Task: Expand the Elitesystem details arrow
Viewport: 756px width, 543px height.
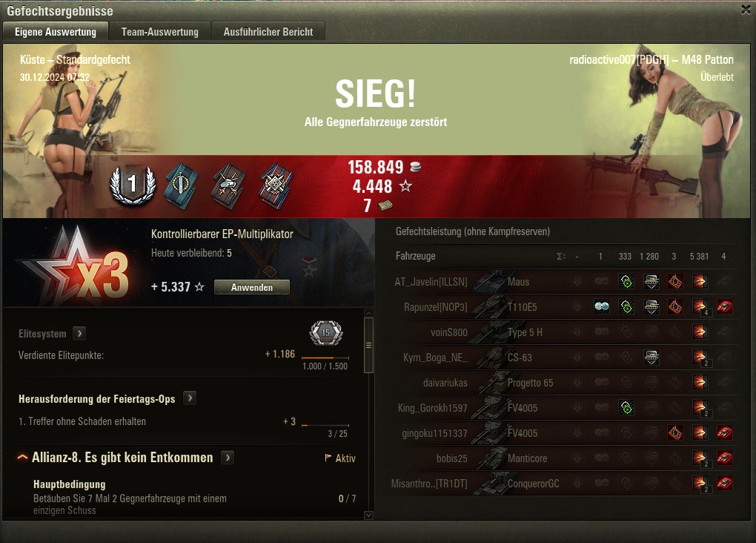Action: (79, 333)
